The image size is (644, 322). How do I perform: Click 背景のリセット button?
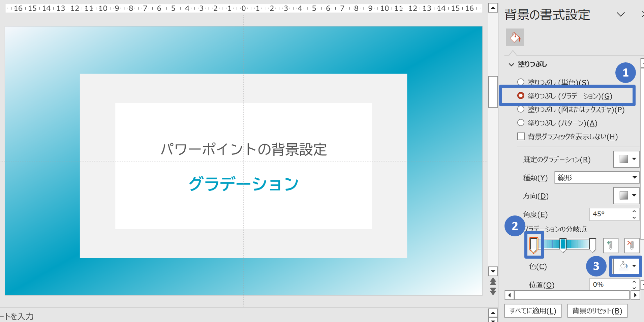tap(597, 311)
